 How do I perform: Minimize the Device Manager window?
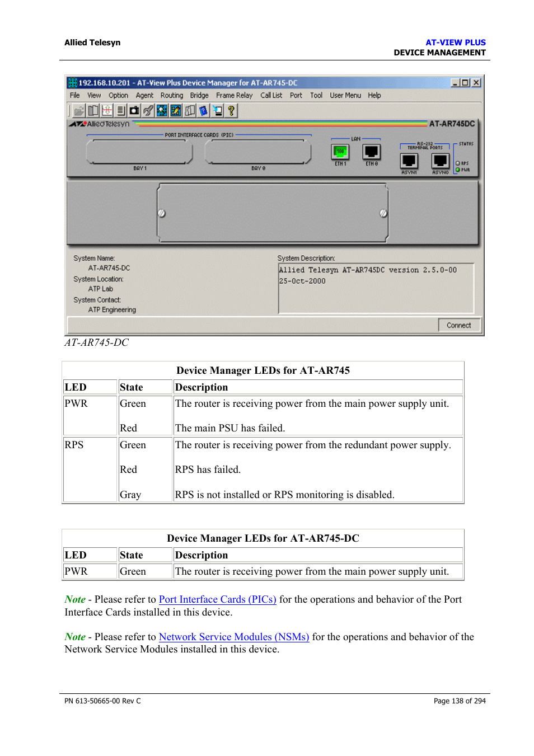456,83
